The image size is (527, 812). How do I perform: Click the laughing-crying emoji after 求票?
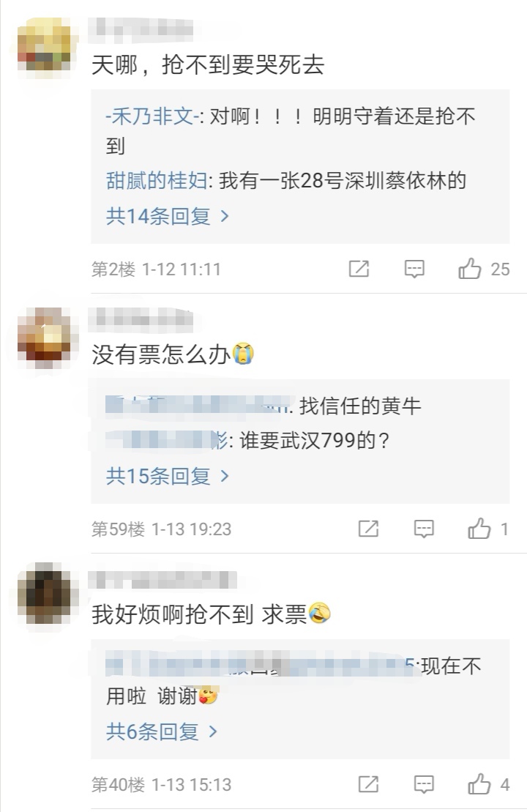319,613
